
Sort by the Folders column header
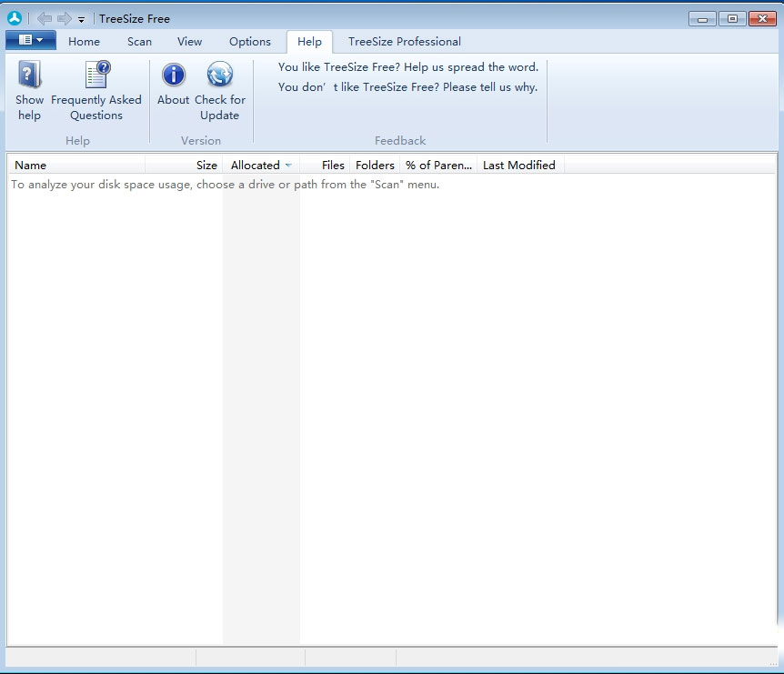(x=375, y=165)
